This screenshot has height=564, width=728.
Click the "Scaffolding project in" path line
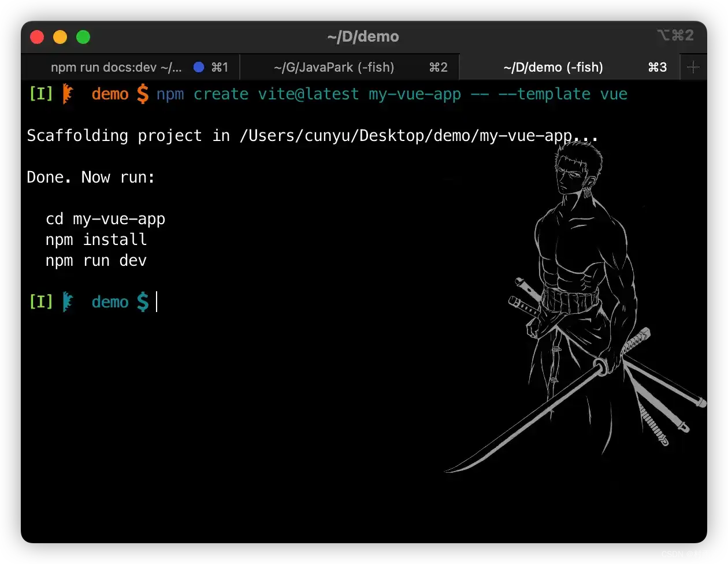click(x=312, y=136)
